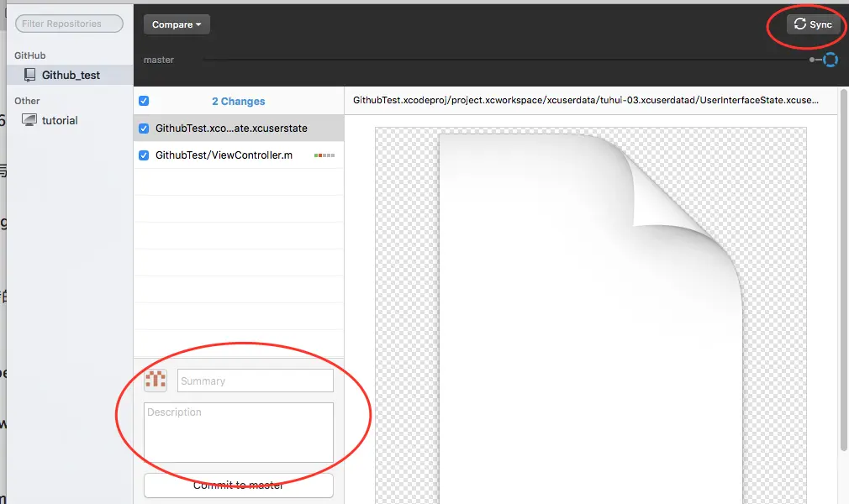
Task: Click the user avatar next to Summary
Action: tap(156, 380)
